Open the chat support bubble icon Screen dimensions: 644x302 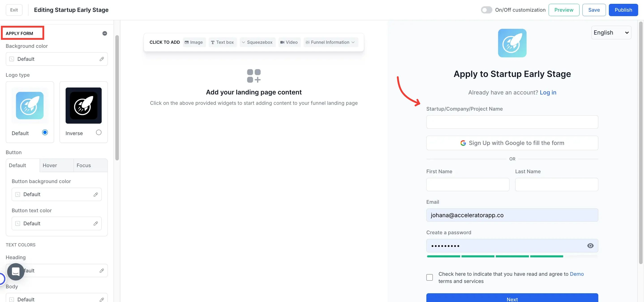click(15, 271)
